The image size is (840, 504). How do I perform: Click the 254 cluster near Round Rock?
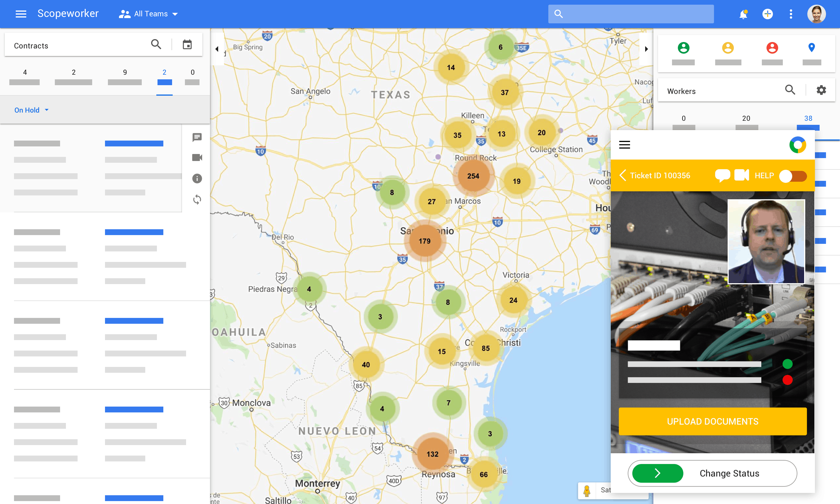(x=473, y=176)
